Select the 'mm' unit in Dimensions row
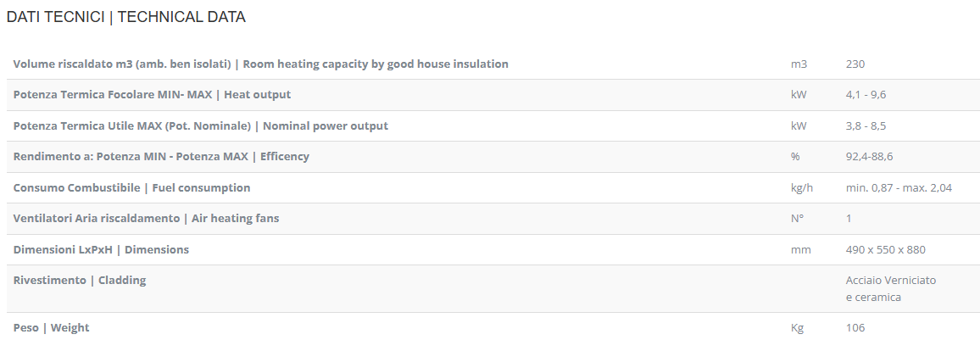Viewport: 980px width, 351px height. click(800, 250)
